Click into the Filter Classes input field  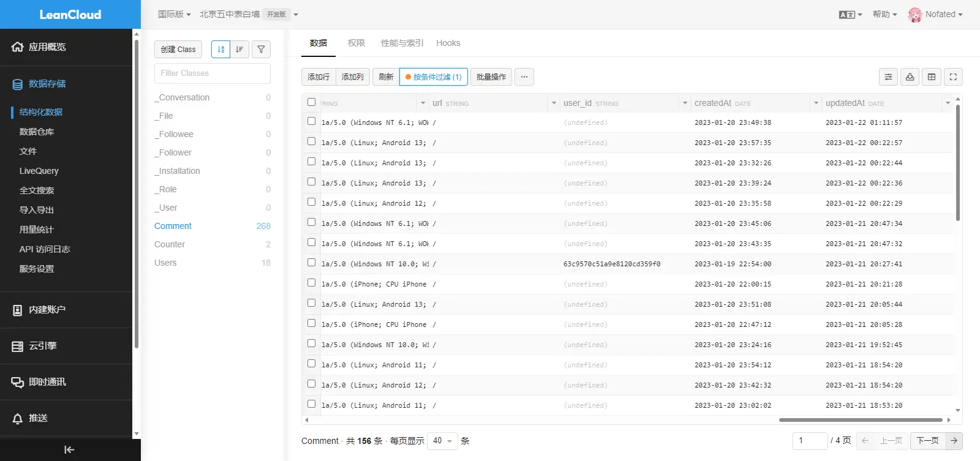click(212, 73)
